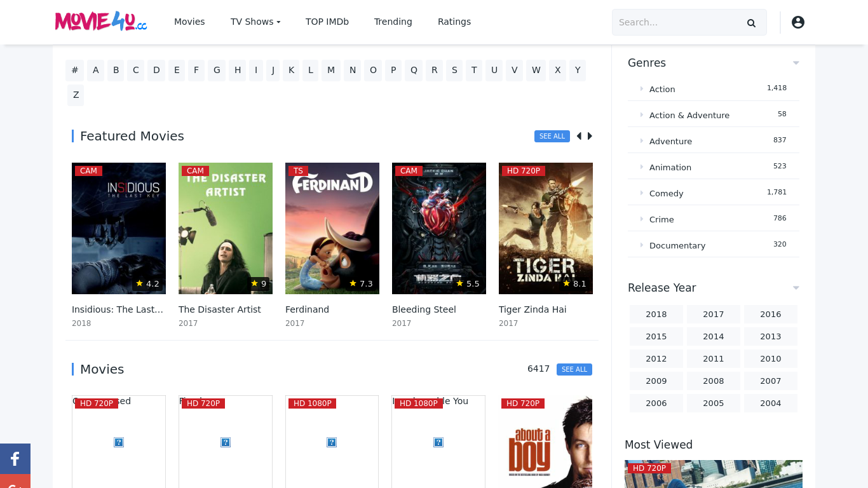Filter by release year 2015
The image size is (868, 488).
point(656,336)
